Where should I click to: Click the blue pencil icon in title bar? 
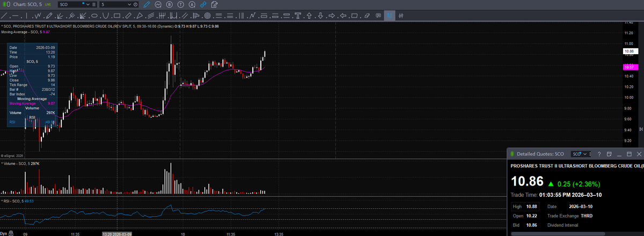[x=147, y=4]
